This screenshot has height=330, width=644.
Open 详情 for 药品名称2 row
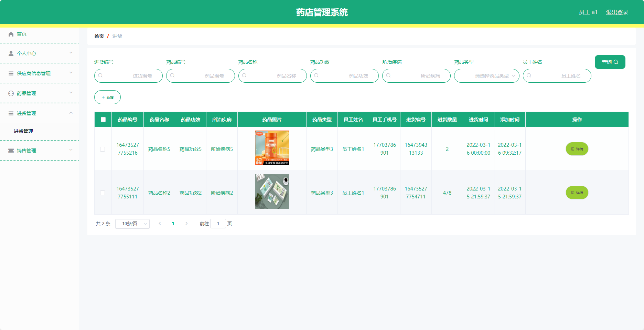point(577,193)
